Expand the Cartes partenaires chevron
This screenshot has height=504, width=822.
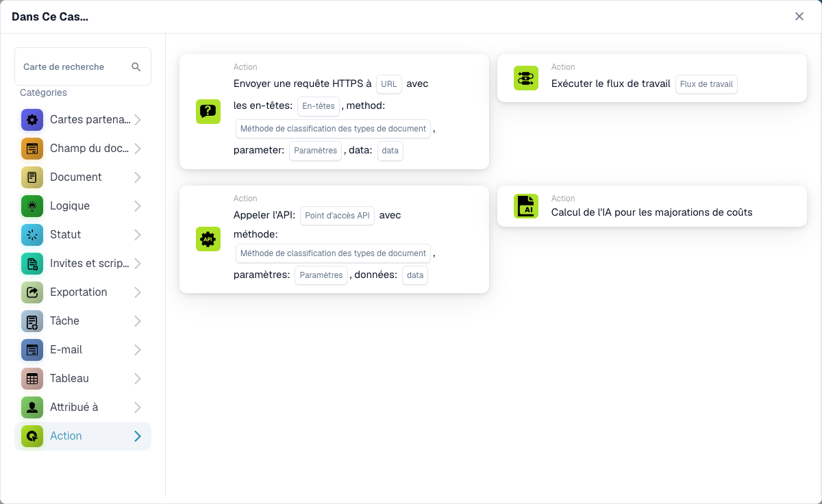coord(138,120)
